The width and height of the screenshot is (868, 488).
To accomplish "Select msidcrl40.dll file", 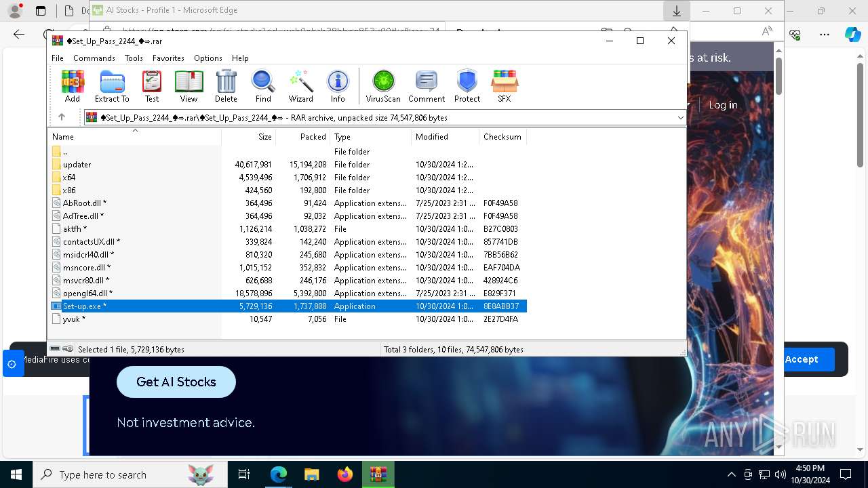I will (288, 255).
